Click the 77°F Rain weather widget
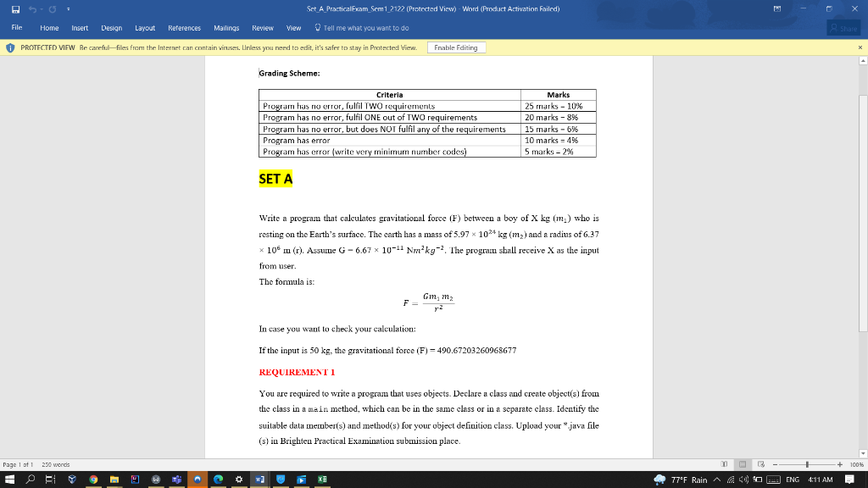Image resolution: width=868 pixels, height=488 pixels. tap(681, 480)
